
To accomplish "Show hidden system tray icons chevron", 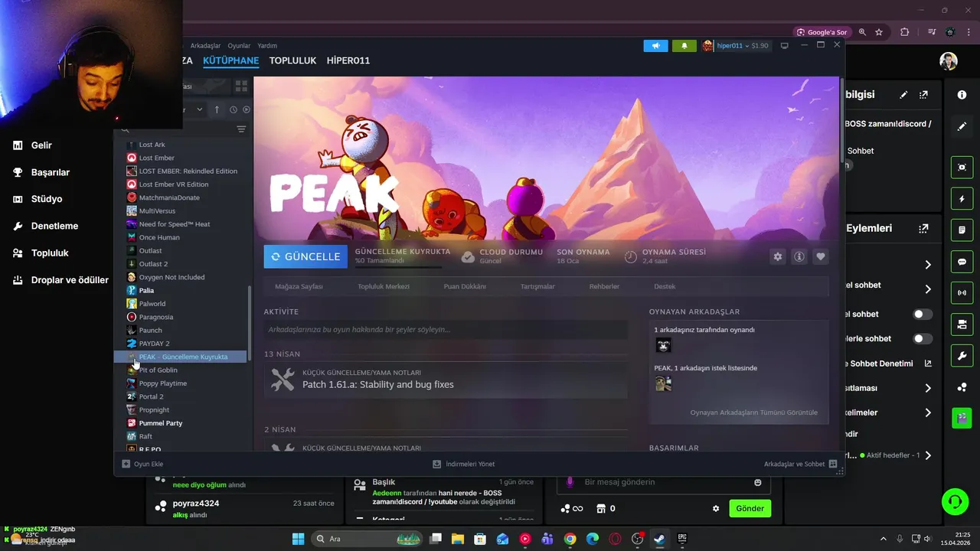I will pos(883,539).
